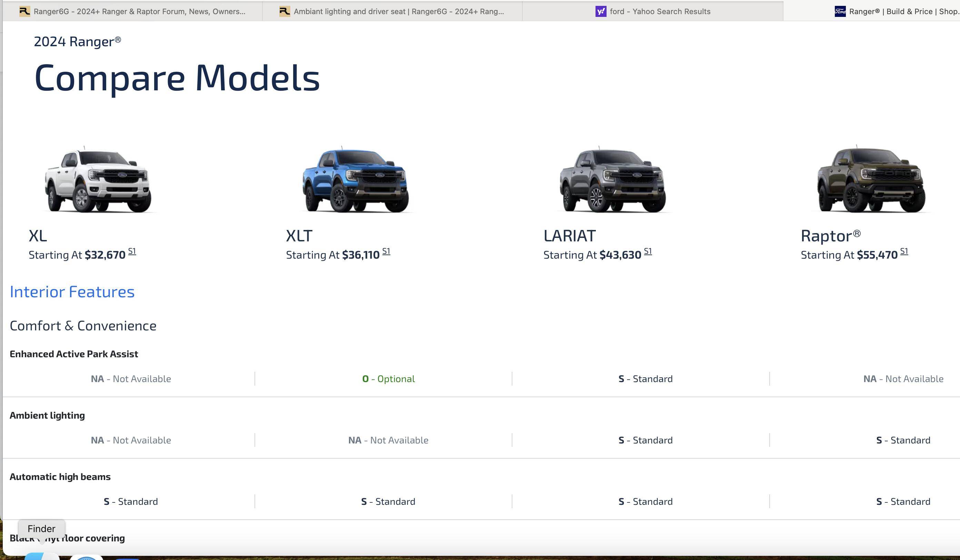Click Ranger6G favicon on the first tab
The image size is (960, 560).
click(x=25, y=11)
